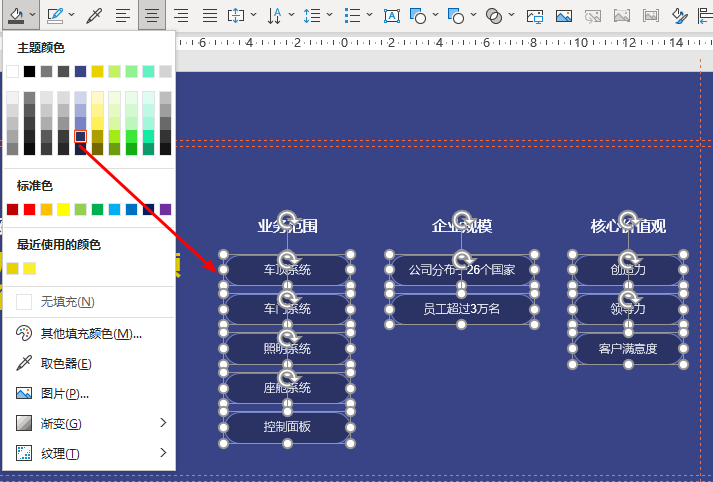Image resolution: width=713 pixels, height=482 pixels.
Task: Click the shape fill paint bucket icon
Action: tap(16, 16)
